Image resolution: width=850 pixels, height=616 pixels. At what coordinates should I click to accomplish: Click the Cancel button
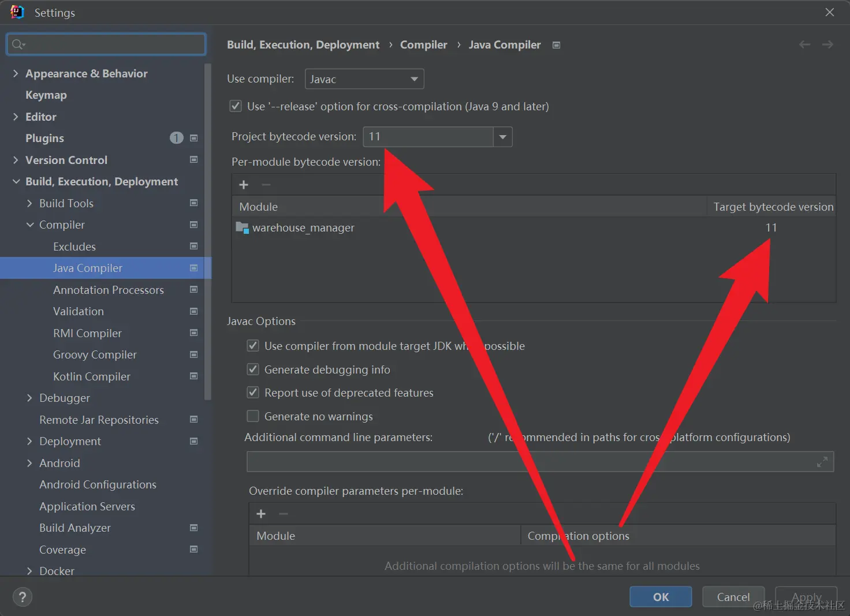point(733,597)
